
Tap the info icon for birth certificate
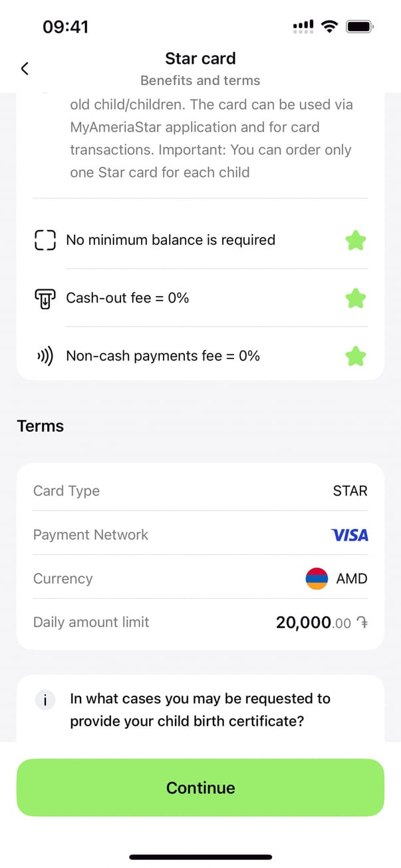[45, 700]
